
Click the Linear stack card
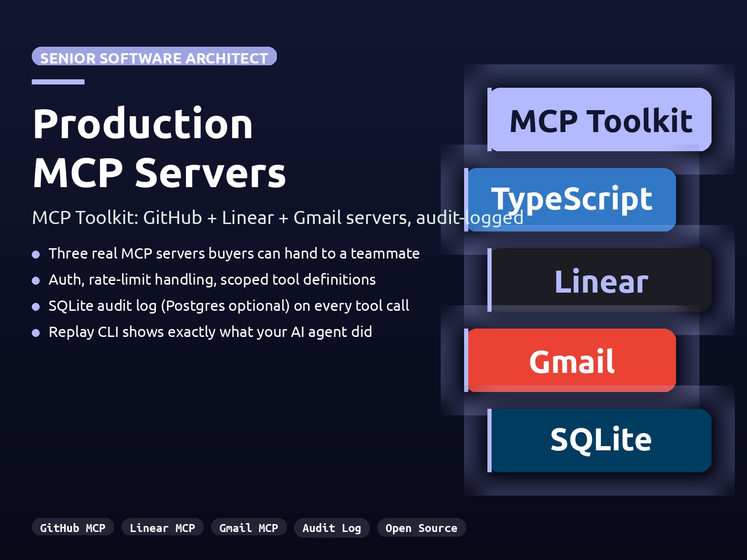[x=599, y=280]
